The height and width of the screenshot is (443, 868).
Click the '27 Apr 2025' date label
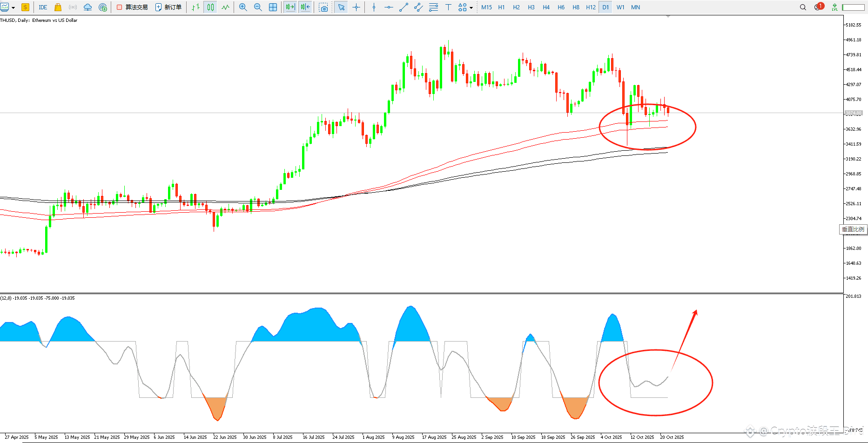point(17,437)
